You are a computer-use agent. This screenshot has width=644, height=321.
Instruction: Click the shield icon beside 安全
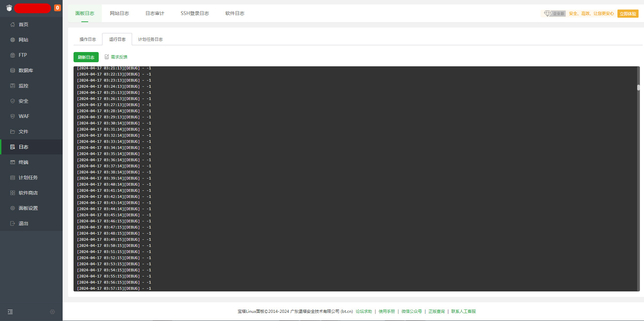point(13,101)
